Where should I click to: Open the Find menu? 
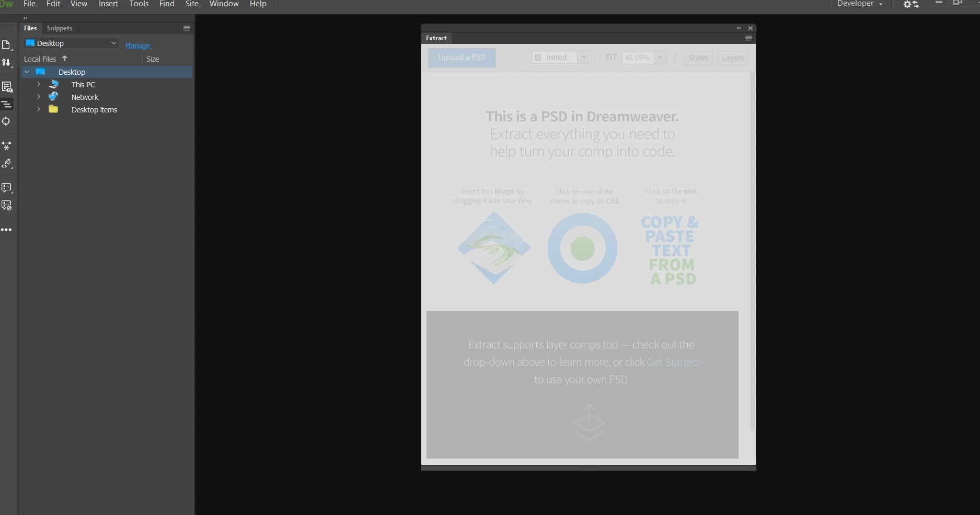[x=167, y=4]
